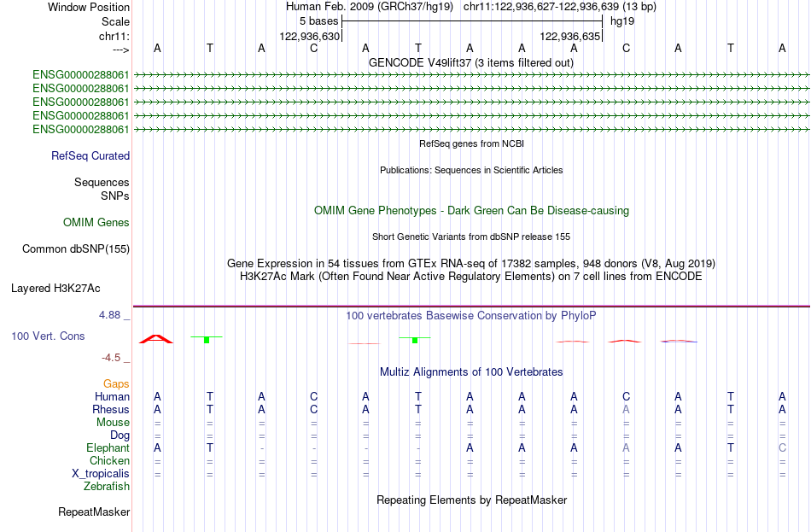Click the chr11:122,936,627-122,936,639 position text

(560, 7)
